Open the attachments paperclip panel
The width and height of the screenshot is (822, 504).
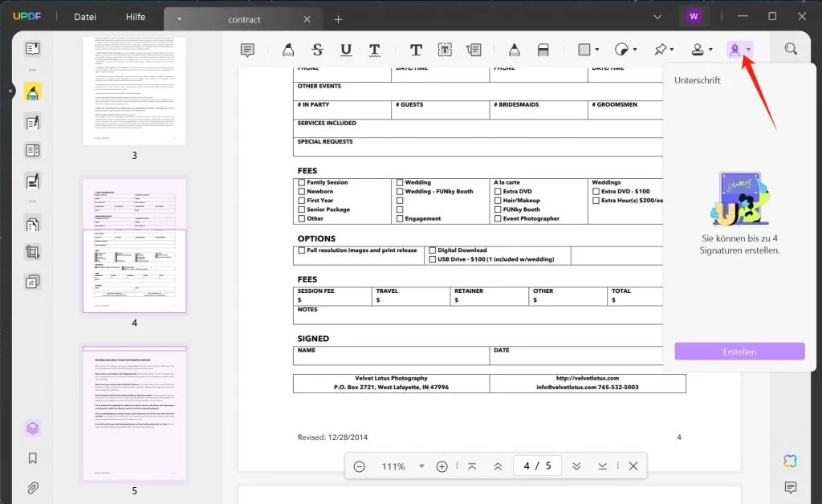(33, 488)
